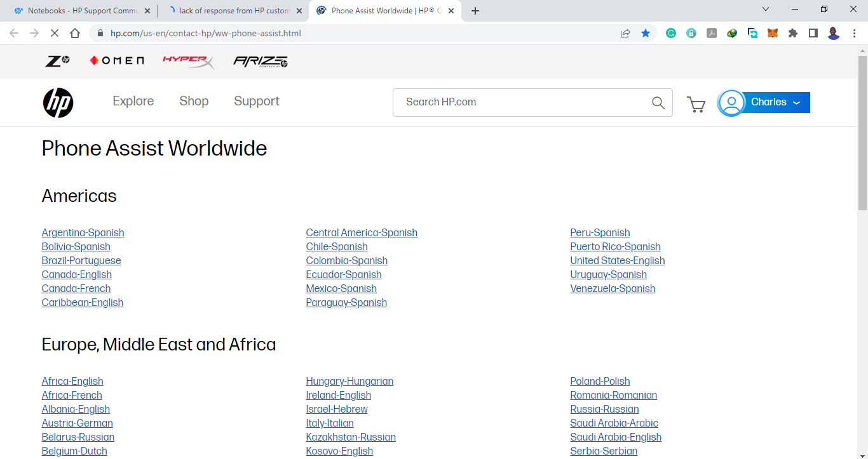Go back to previous page
The image size is (868, 459).
tap(14, 33)
